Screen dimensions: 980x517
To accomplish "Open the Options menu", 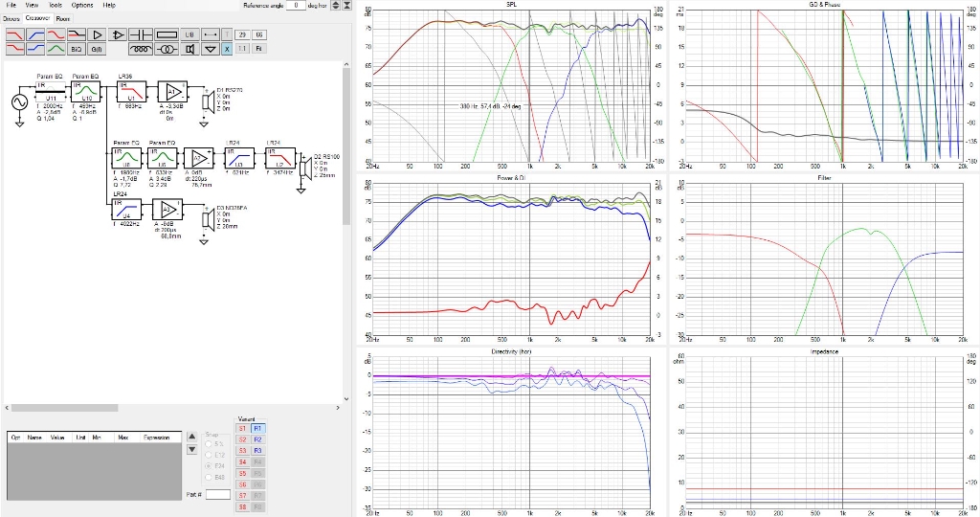I will [82, 5].
